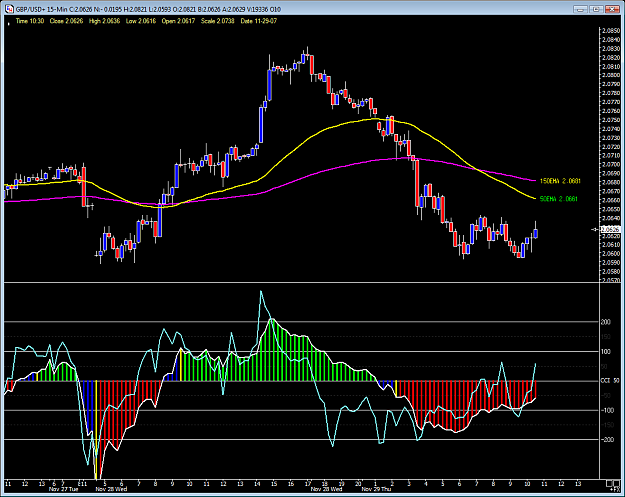Click the -100 level label on the CCI scale

607,410
